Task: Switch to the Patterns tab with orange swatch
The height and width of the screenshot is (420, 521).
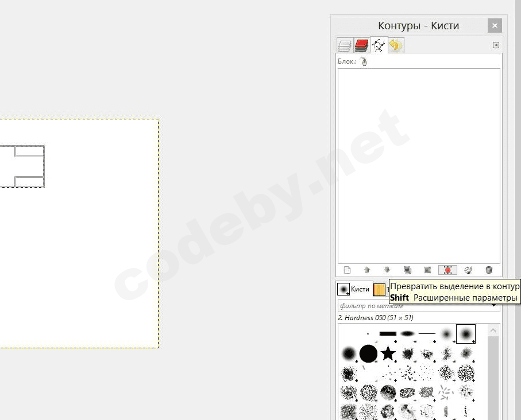Action: tap(379, 290)
